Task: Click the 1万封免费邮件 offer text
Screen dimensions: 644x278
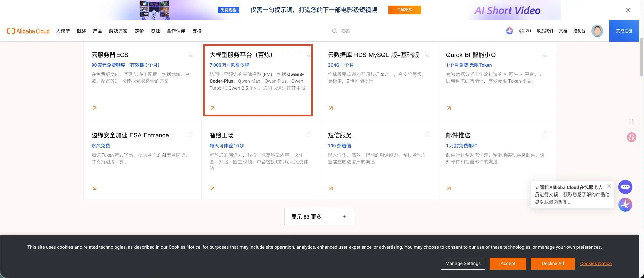Action: tap(462, 146)
